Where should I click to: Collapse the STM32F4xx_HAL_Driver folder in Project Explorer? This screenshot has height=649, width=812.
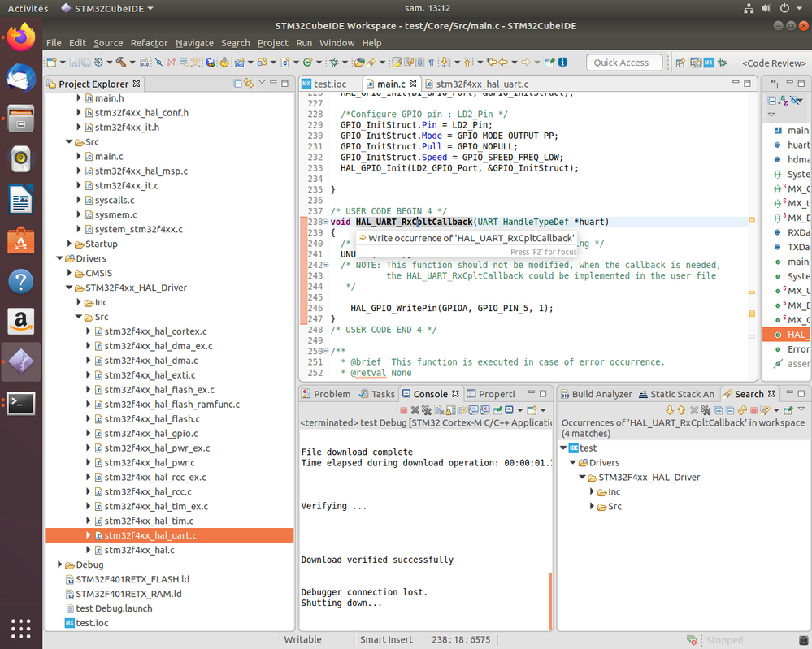(67, 288)
